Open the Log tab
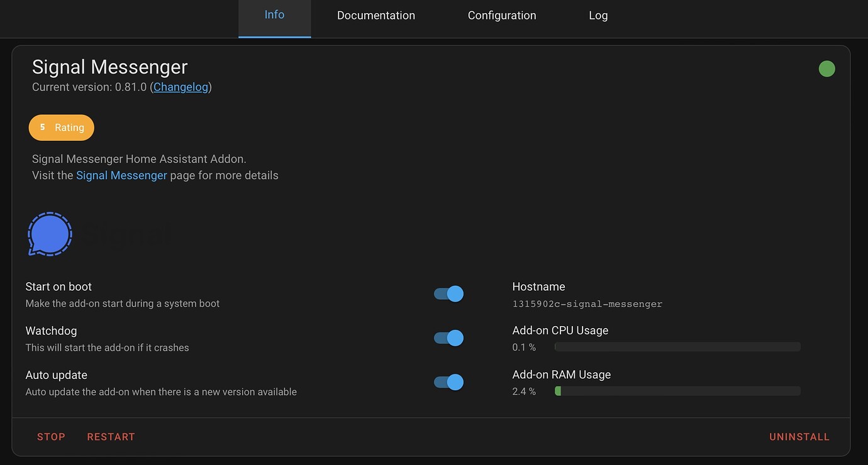868x465 pixels. (598, 15)
